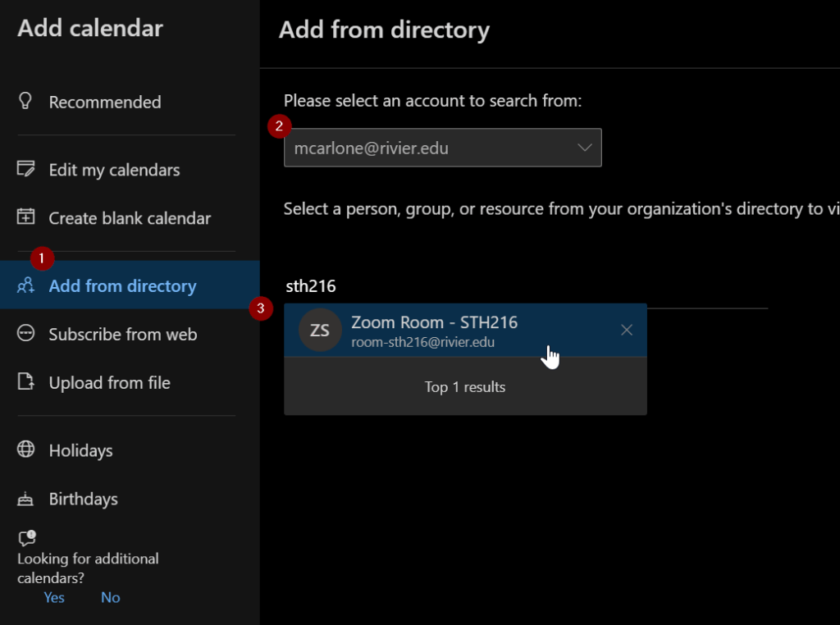Image resolution: width=840 pixels, height=625 pixels.
Task: Focus the directory search field containing sth216
Action: point(525,287)
